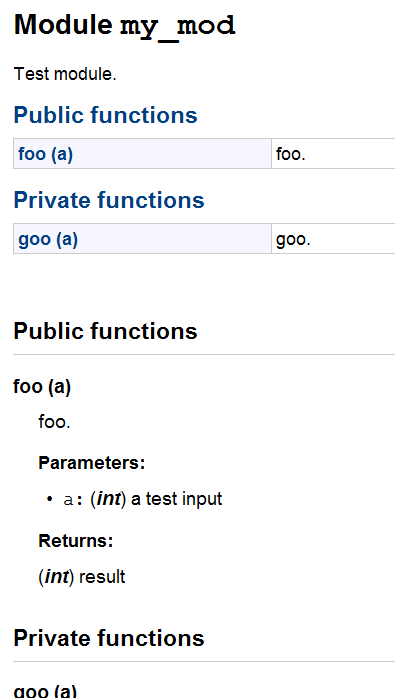The width and height of the screenshot is (395, 698).
Task: Click the bottom 'goo (a)' detail heading
Action: pyautogui.click(x=45, y=691)
